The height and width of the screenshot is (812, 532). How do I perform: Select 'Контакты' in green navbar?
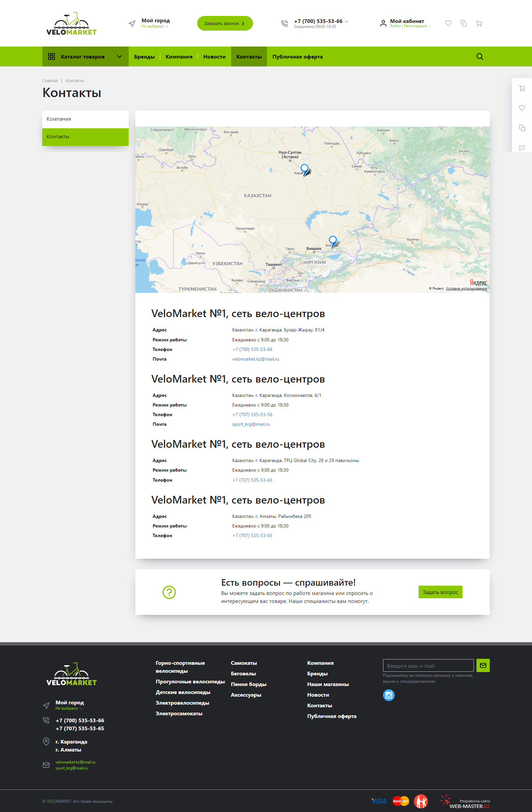tap(249, 57)
